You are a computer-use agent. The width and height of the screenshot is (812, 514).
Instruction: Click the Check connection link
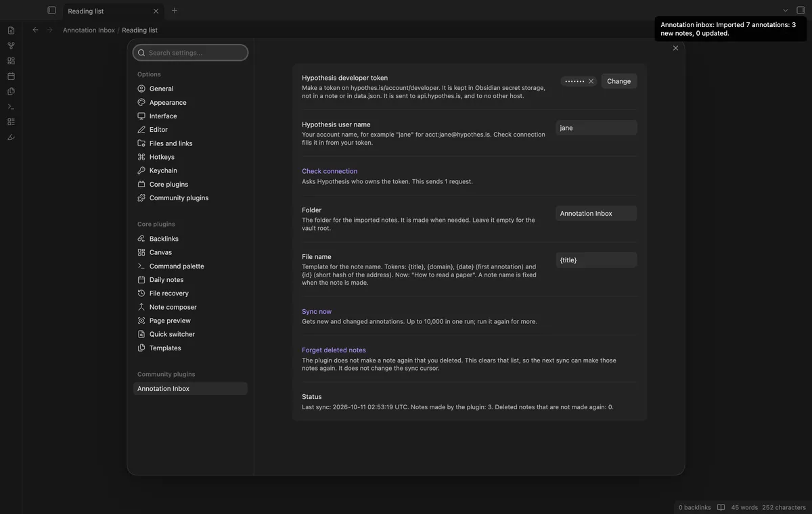point(330,171)
